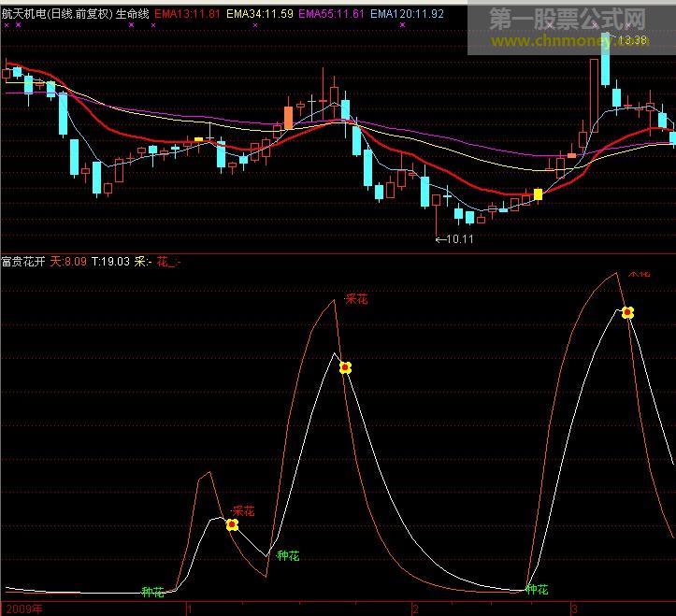The width and height of the screenshot is (676, 616).
Task: Click the EMA13:11.81 legend label
Action: click(187, 14)
